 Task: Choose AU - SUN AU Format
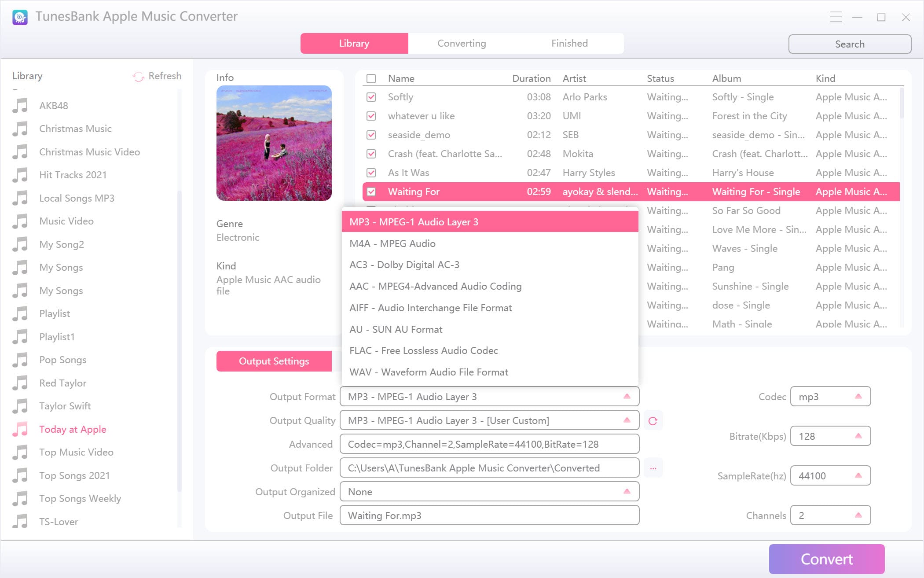[490, 329]
